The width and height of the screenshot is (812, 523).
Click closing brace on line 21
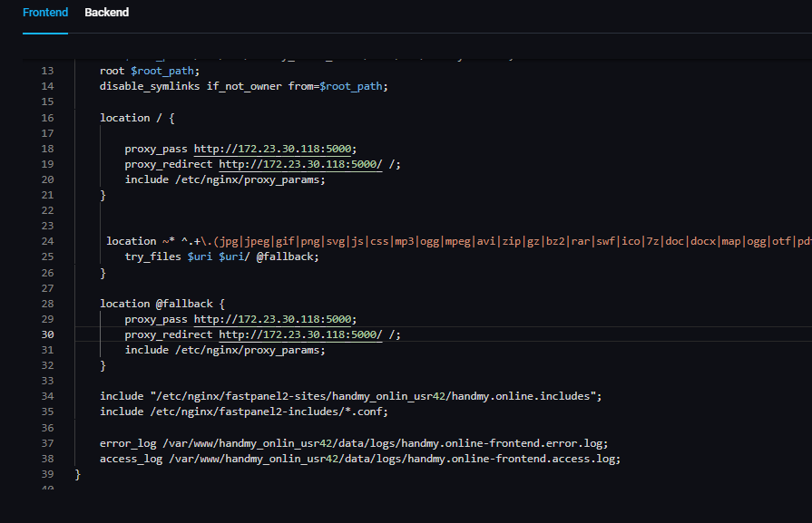(103, 195)
